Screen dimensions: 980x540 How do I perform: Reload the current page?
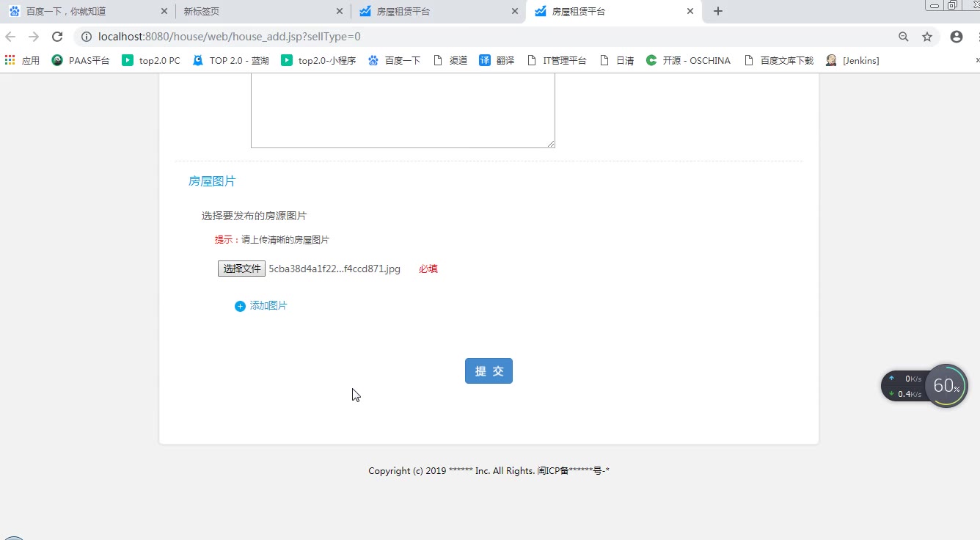pos(57,37)
